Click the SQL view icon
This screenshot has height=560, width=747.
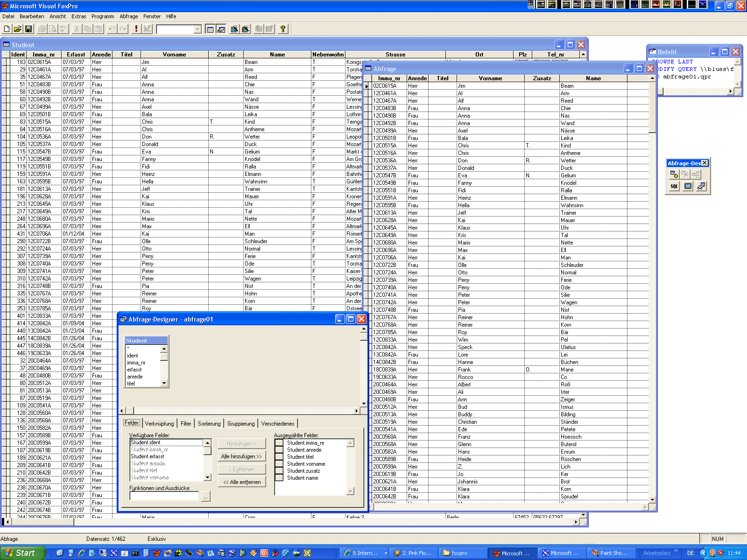click(x=674, y=186)
